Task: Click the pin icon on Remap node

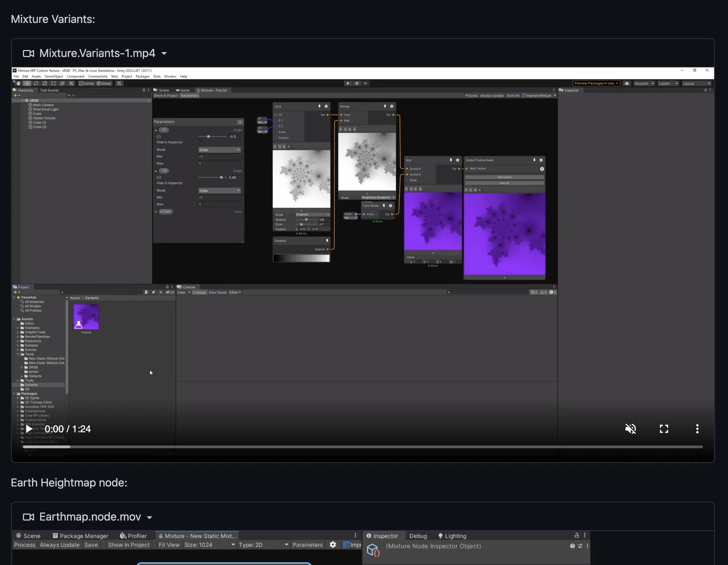Action: click(x=385, y=106)
